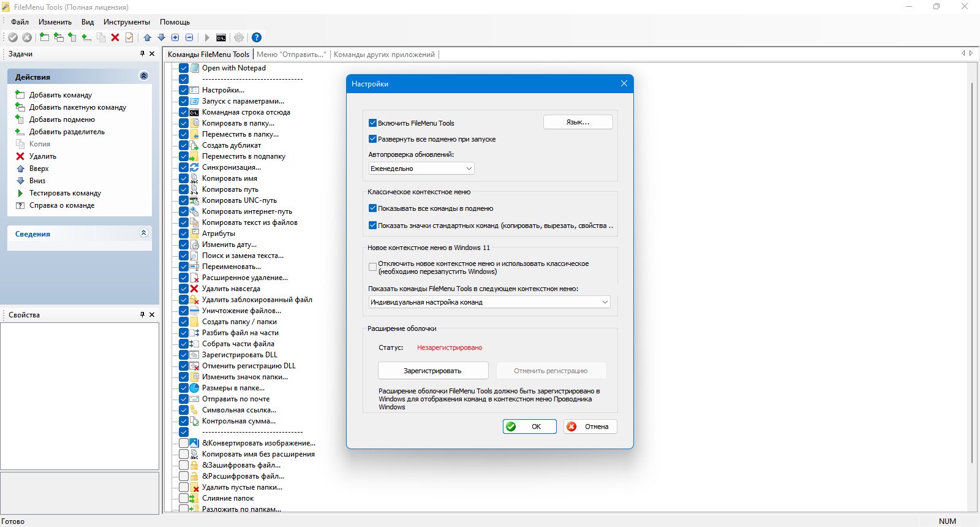Click the red X delete toolbar icon
The image size is (980, 527).
tap(115, 37)
